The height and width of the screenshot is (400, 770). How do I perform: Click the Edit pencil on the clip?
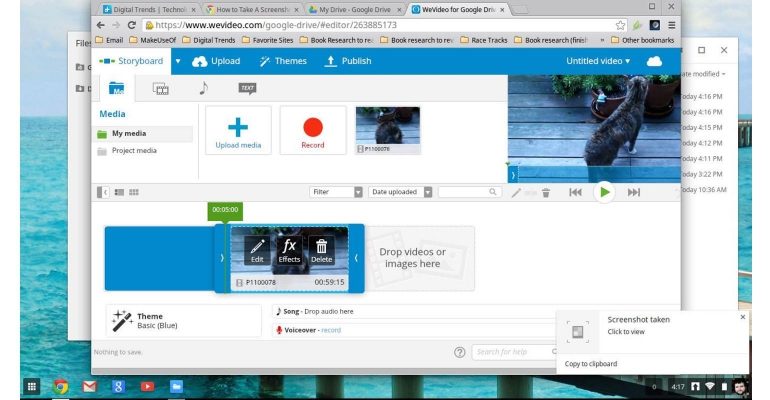pos(257,249)
